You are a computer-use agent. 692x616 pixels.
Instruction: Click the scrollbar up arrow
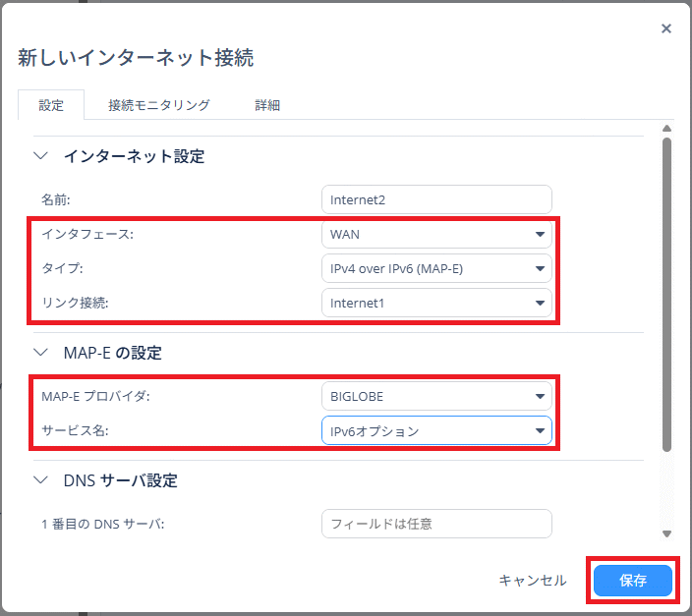[666, 129]
